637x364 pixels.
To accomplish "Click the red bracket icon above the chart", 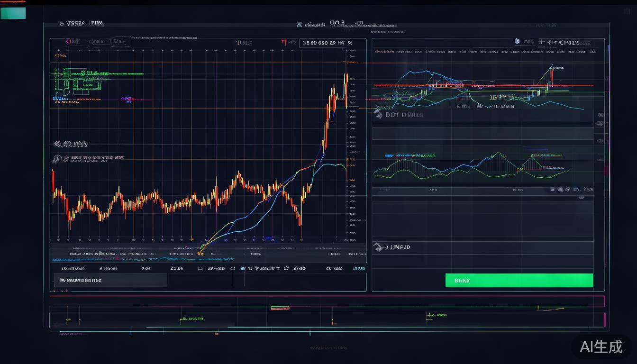I will click(x=283, y=43).
